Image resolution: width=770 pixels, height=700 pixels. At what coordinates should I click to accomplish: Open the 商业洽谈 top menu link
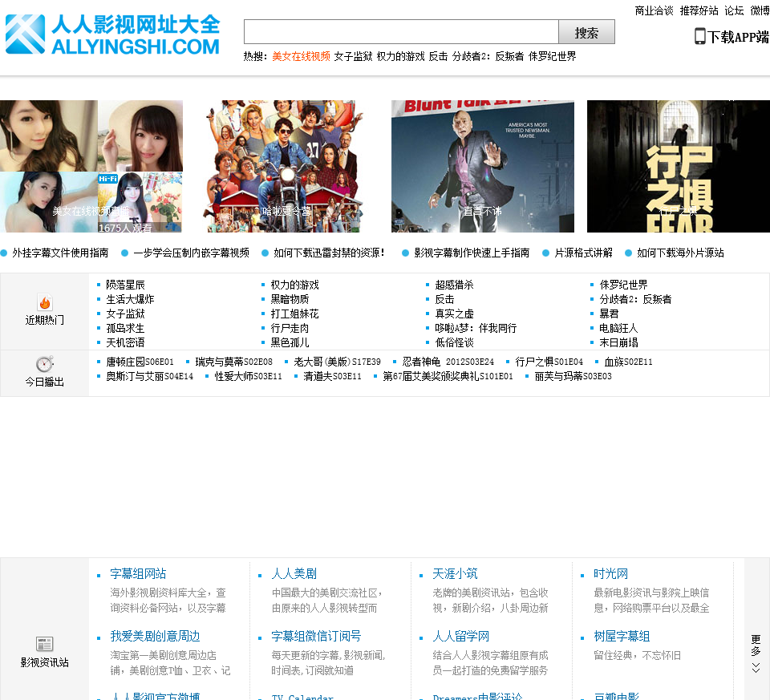coord(654,10)
